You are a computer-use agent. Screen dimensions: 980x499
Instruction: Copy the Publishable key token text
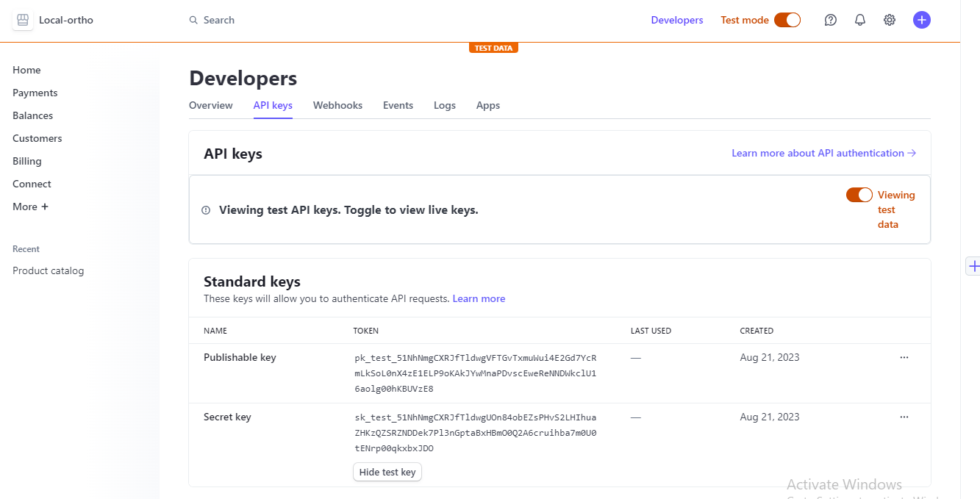point(475,373)
